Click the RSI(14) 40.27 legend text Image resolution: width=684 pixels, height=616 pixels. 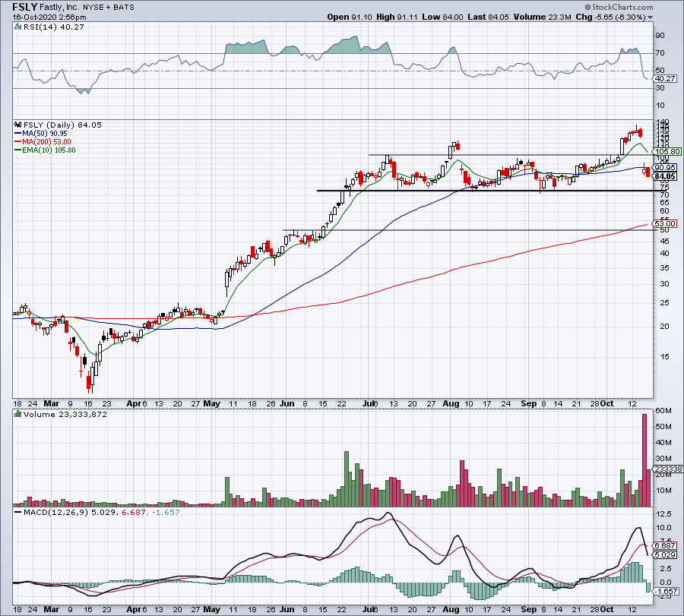click(53, 27)
